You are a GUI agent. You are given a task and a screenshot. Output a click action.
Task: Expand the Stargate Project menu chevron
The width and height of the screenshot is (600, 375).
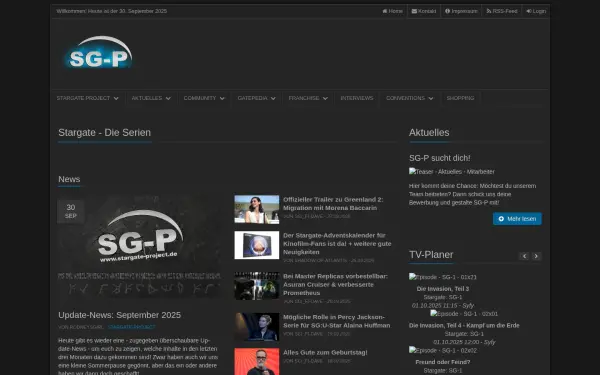click(x=116, y=98)
